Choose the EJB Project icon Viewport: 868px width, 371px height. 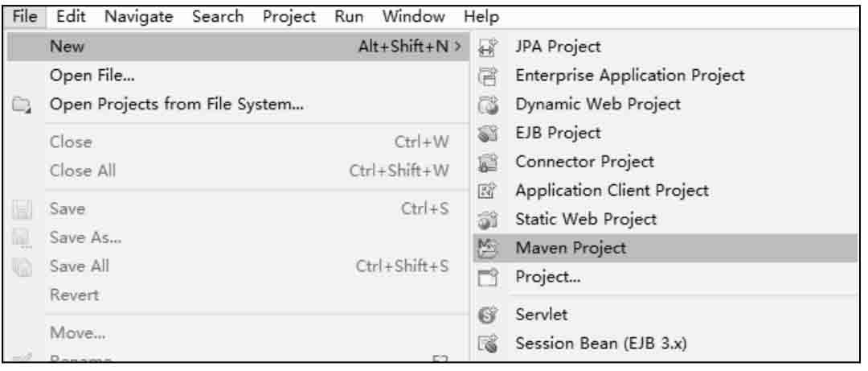(x=489, y=133)
